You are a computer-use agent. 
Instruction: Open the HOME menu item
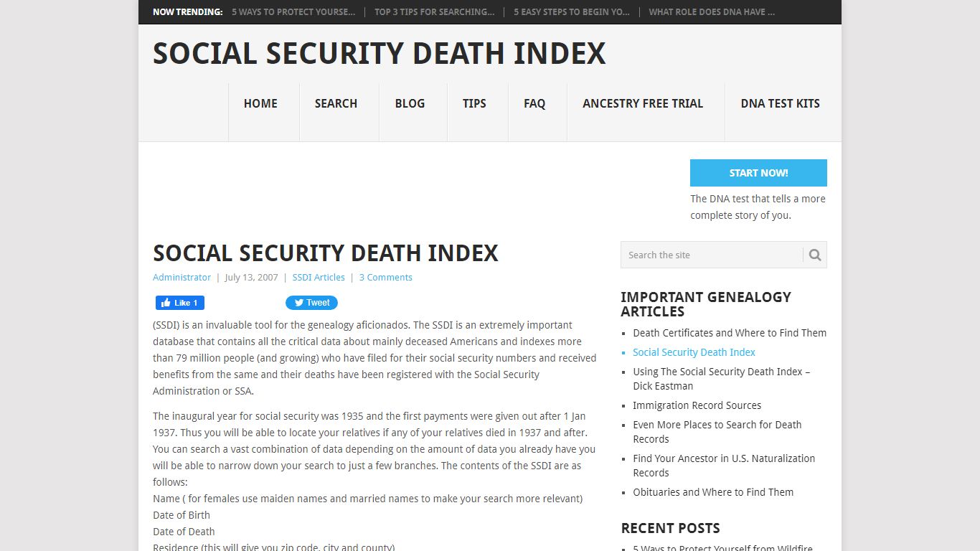(x=260, y=103)
